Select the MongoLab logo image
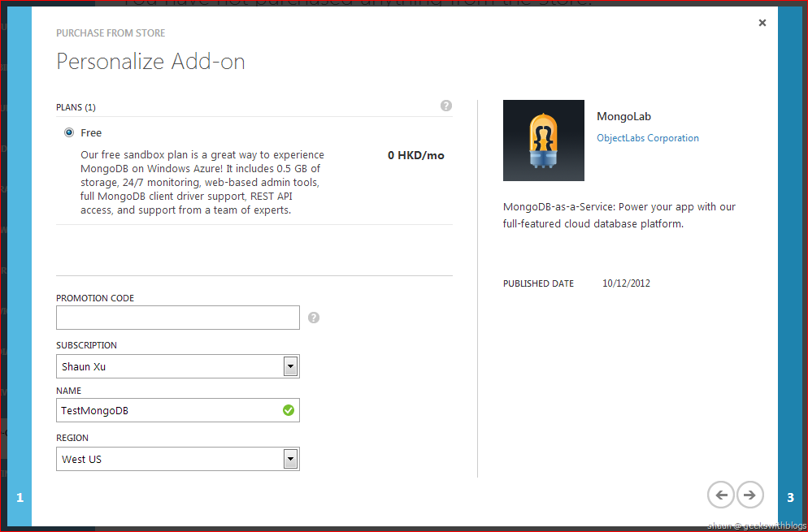Image resolution: width=808 pixels, height=532 pixels. (544, 141)
